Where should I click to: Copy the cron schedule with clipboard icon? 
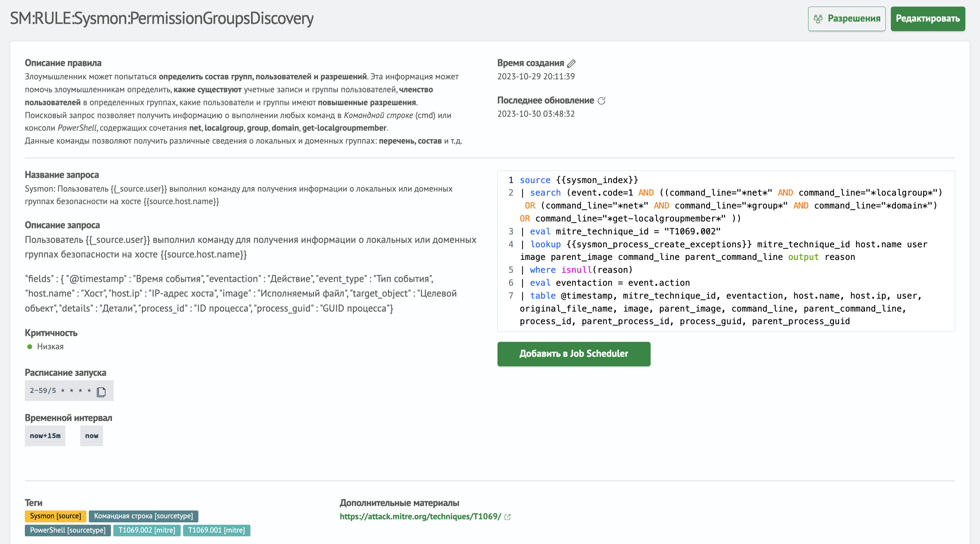[101, 392]
